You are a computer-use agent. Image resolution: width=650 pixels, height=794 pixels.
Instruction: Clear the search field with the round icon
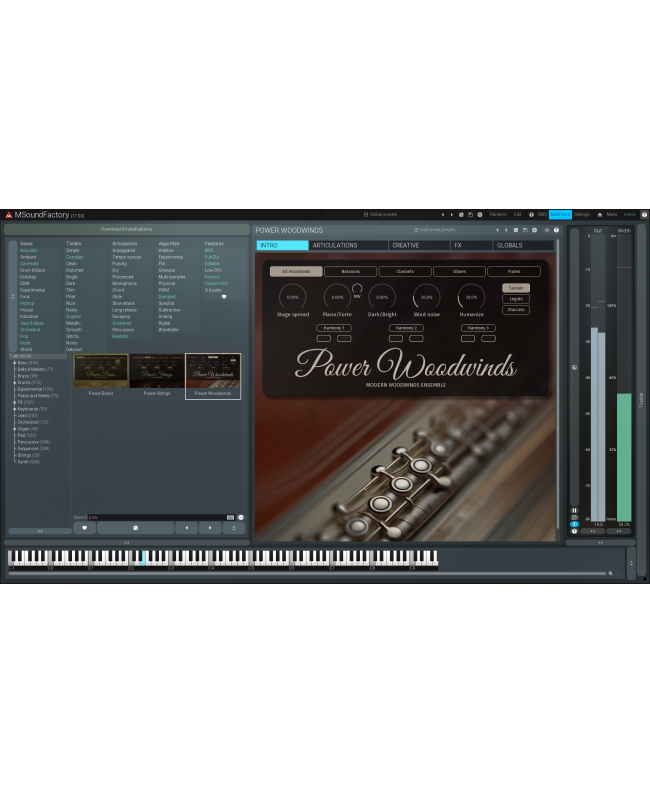click(241, 517)
